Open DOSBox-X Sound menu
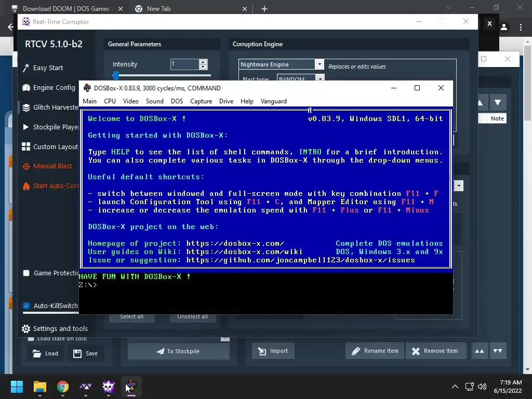Image resolution: width=532 pixels, height=399 pixels. point(155,101)
